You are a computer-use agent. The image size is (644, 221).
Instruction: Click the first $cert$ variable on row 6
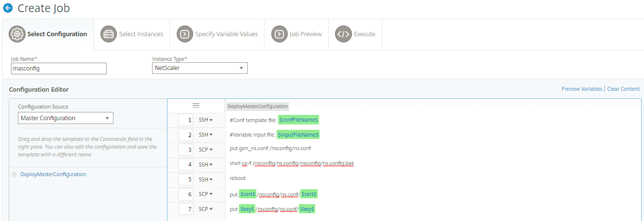pos(248,194)
